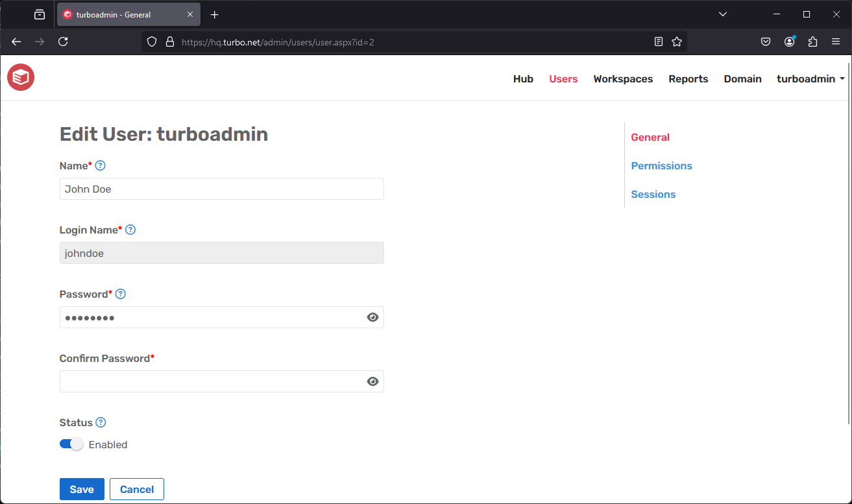This screenshot has width=852, height=504.
Task: Click the site security shield icon
Action: (152, 42)
